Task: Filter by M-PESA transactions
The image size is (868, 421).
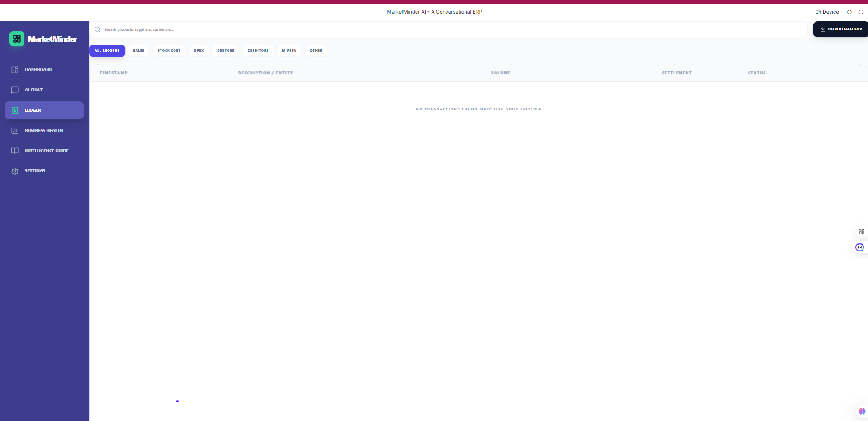Action: (x=289, y=51)
